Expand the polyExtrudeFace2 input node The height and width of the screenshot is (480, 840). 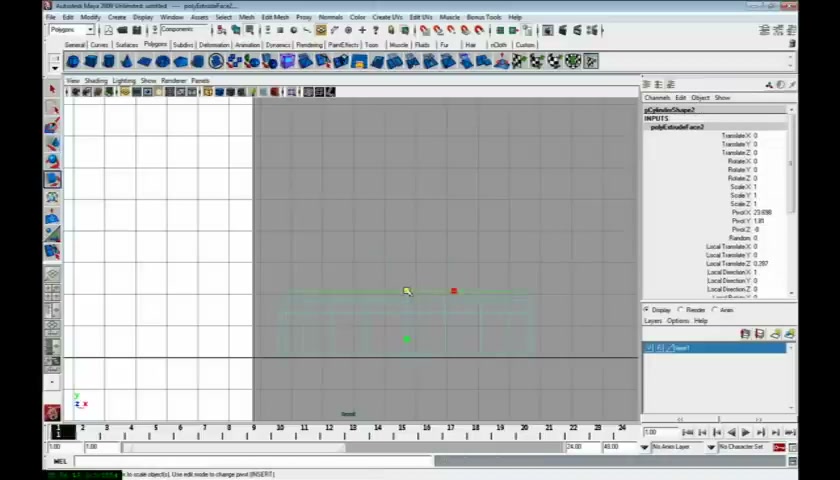click(677, 127)
